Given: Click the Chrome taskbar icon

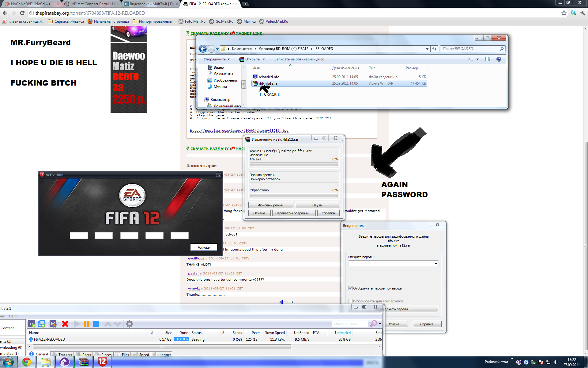Looking at the screenshot, I should pyautogui.click(x=27, y=362).
